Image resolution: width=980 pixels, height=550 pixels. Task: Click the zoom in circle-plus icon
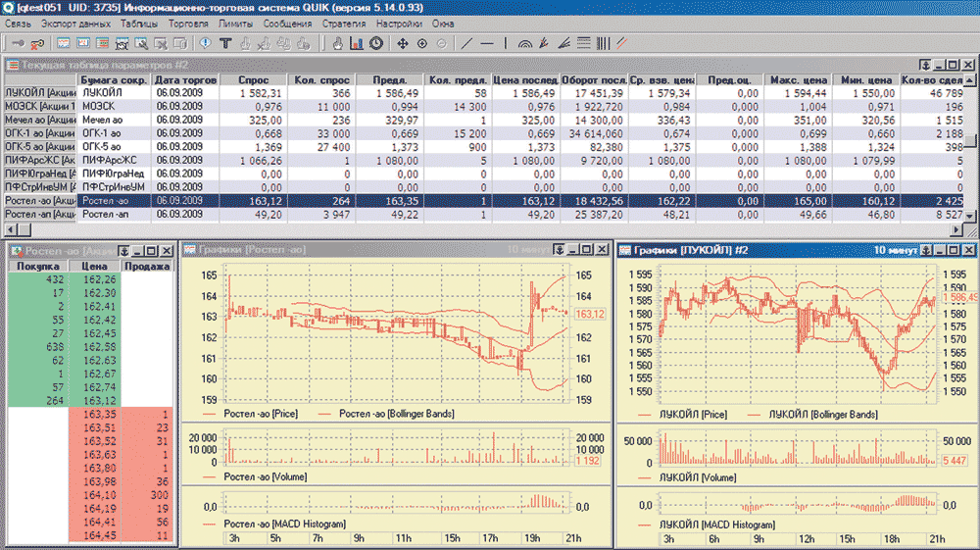[421, 44]
